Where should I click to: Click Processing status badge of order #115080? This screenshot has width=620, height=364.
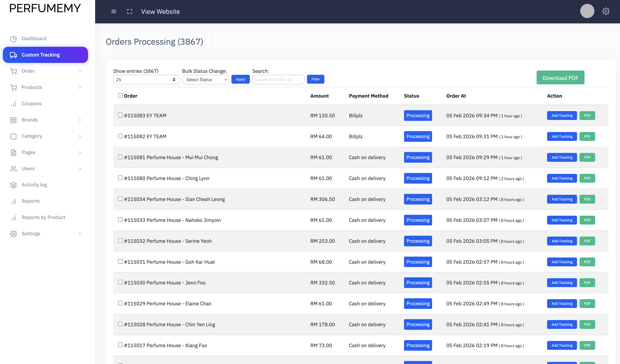pyautogui.click(x=418, y=178)
